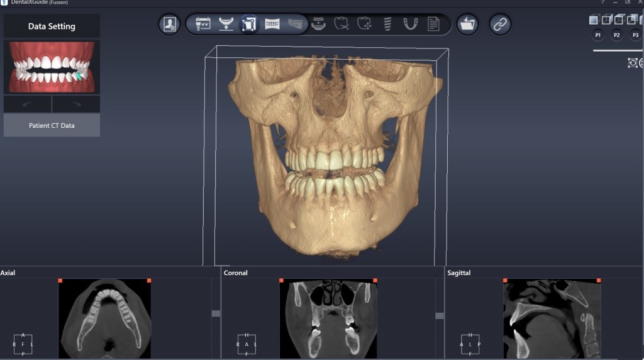This screenshot has width=644, height=360.
Task: Toggle the solid cube view mode
Action: [x=594, y=20]
